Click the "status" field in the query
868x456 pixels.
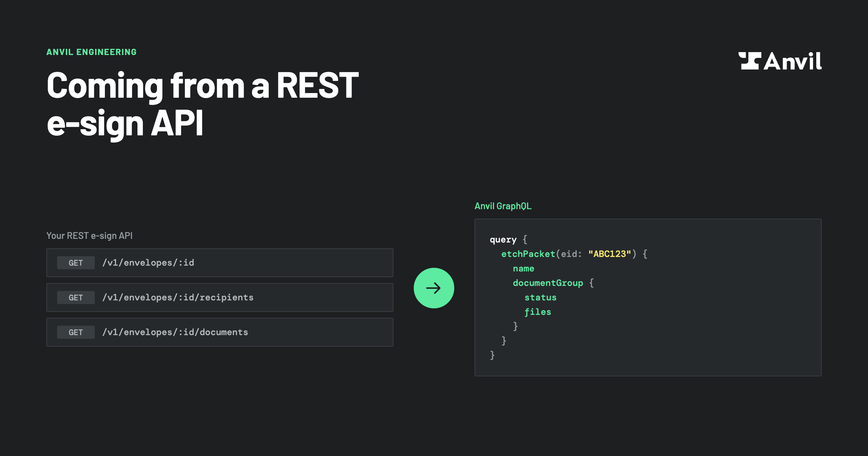(540, 297)
